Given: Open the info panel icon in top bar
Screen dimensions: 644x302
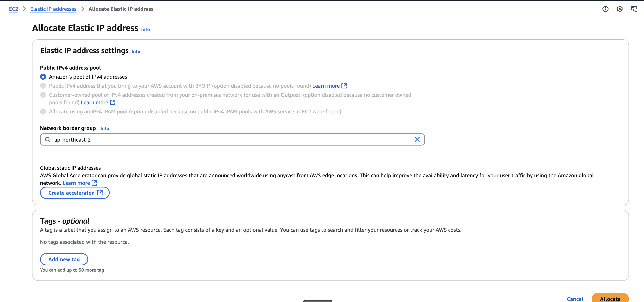Looking at the screenshot, I should pos(605,9).
